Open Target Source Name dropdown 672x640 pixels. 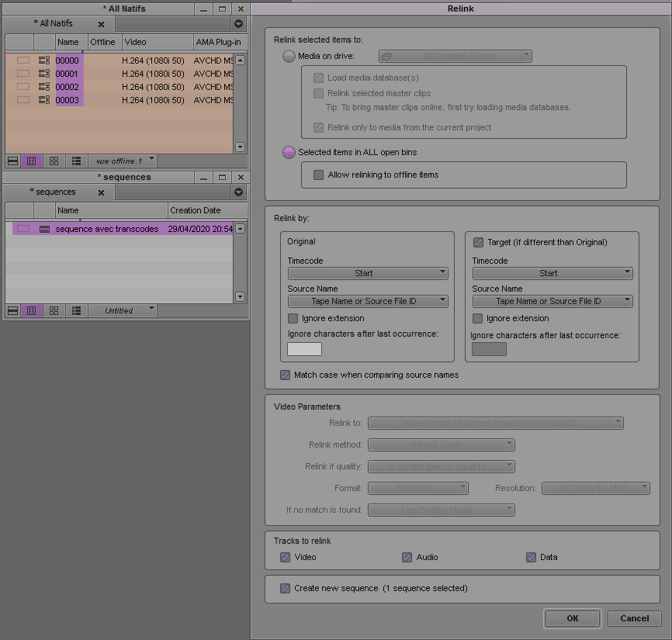[x=552, y=301]
